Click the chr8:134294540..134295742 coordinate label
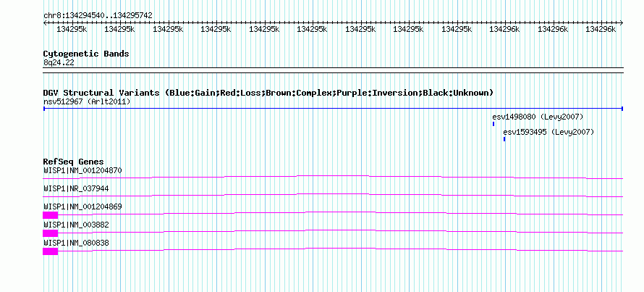Viewport: 644px width, 292px height. [98, 16]
